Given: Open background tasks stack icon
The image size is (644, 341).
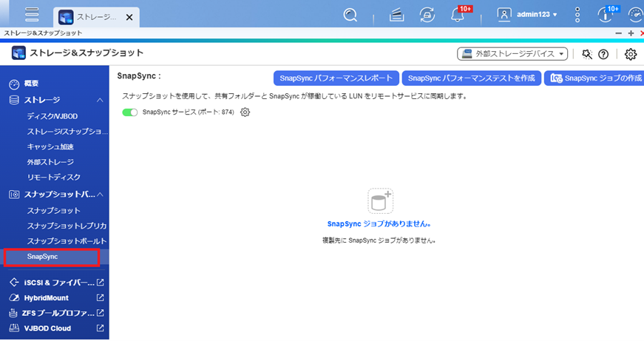Looking at the screenshot, I should tap(396, 14).
